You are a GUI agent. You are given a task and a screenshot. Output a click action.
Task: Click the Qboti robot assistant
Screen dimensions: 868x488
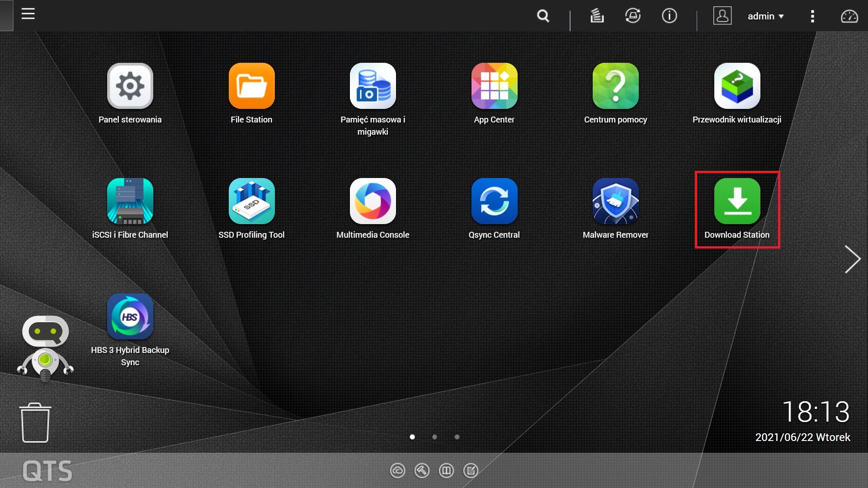(45, 348)
